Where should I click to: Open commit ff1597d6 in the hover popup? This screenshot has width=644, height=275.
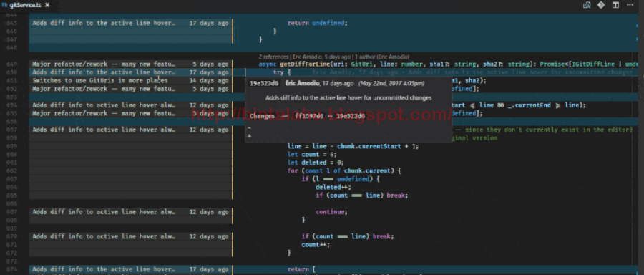(309, 116)
